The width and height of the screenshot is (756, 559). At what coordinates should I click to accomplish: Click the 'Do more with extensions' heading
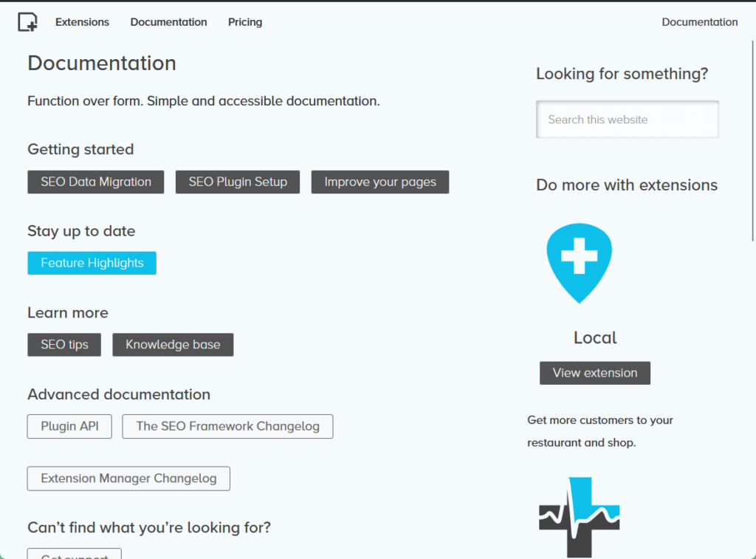(x=627, y=185)
